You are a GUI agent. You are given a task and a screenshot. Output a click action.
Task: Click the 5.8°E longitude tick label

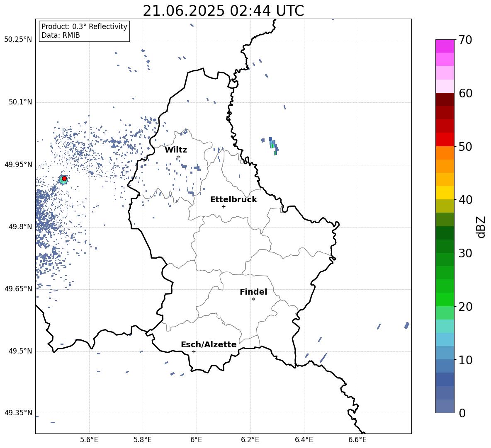click(143, 440)
